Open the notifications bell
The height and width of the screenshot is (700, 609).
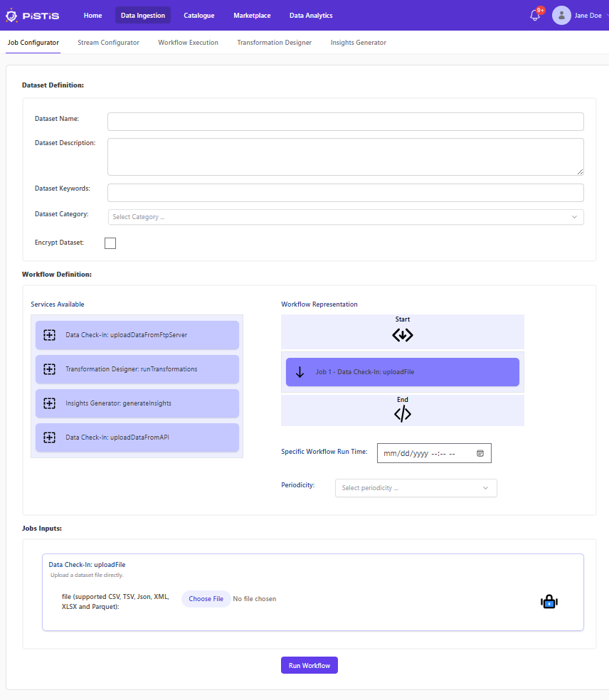535,16
